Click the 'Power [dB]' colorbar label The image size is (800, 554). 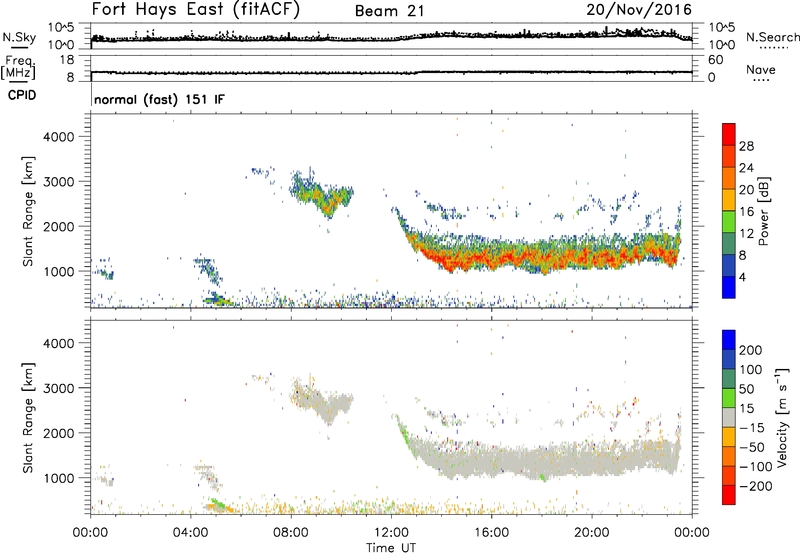tap(763, 211)
